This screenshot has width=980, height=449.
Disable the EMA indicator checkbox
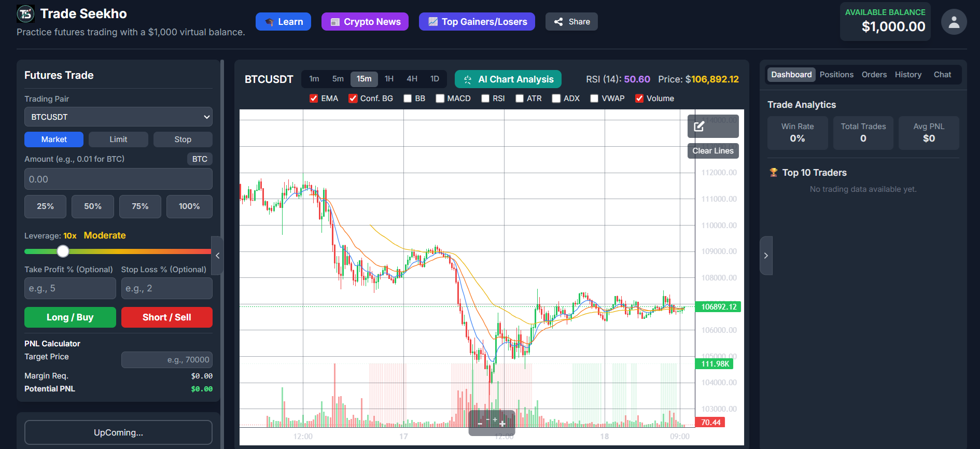click(314, 99)
